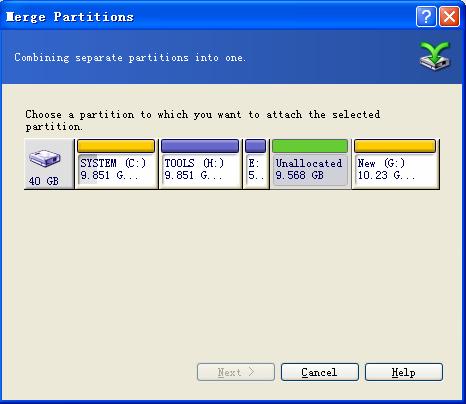Close the Merge Partitions dialog
Image resolution: width=466 pixels, height=404 pixels.
tap(449, 16)
